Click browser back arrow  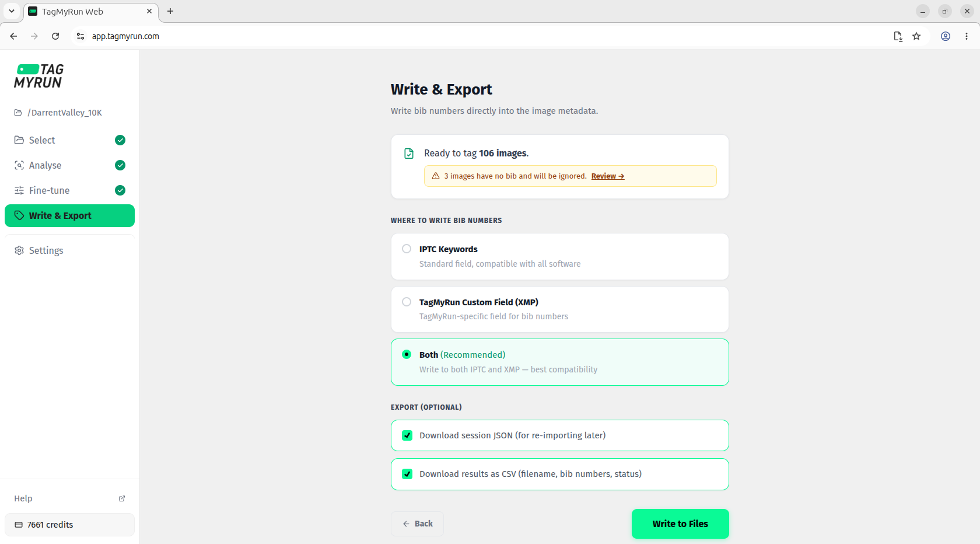point(13,36)
